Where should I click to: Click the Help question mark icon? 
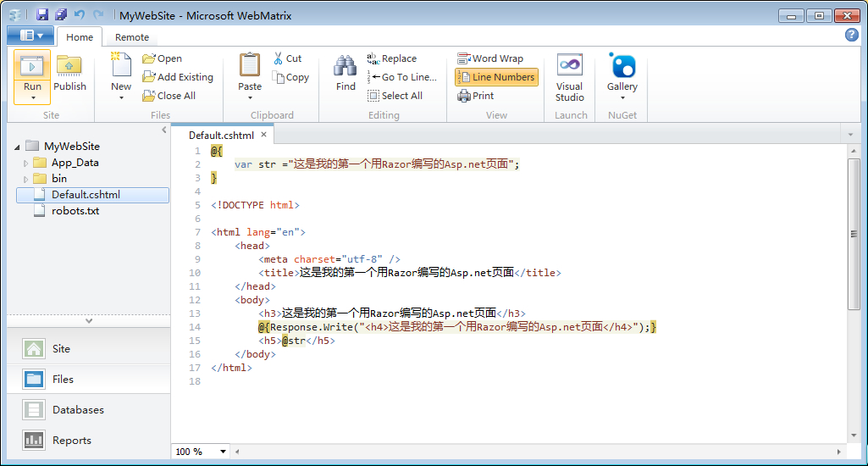pyautogui.click(x=851, y=35)
